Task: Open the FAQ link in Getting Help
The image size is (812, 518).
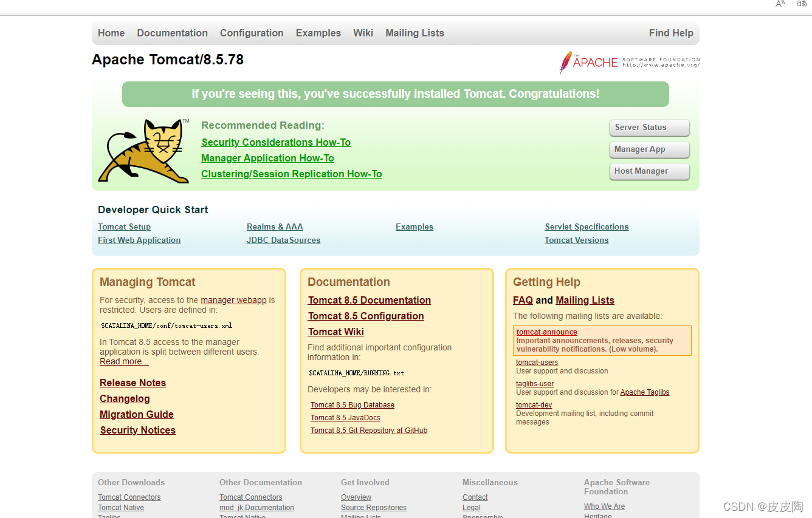Action: (523, 301)
